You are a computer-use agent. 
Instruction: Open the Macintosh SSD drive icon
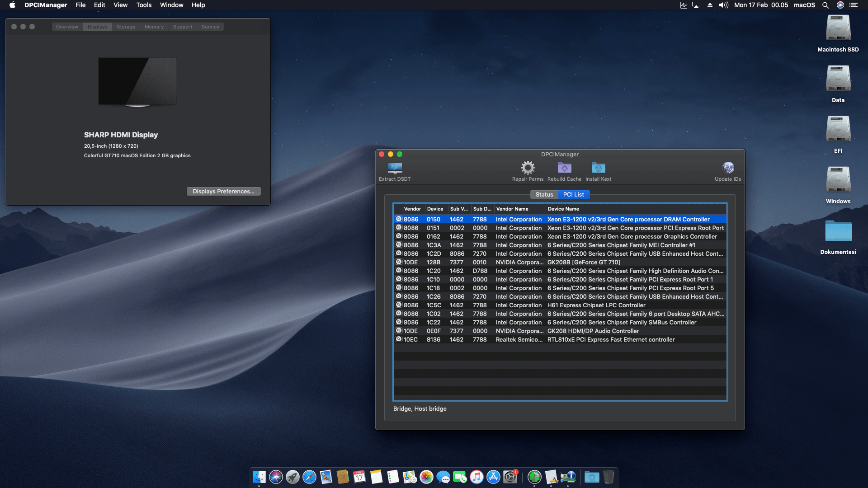tap(838, 28)
